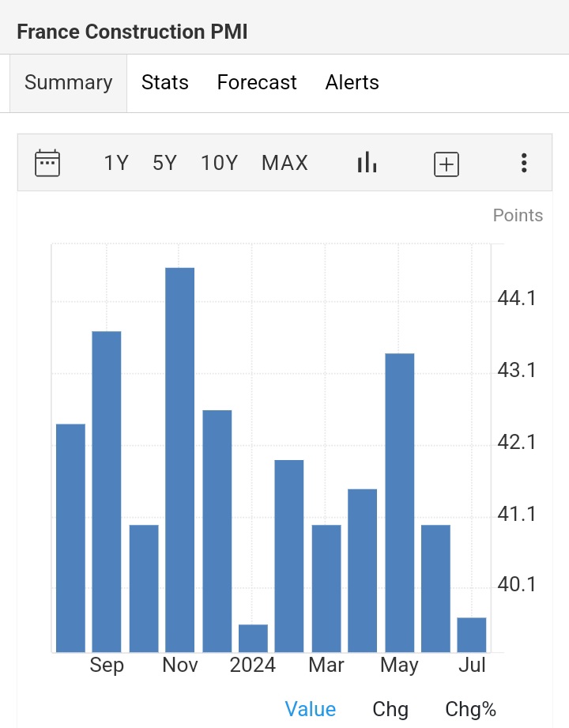Change chart type via bar chart icon
Viewport: 569px width, 728px height.
click(367, 164)
